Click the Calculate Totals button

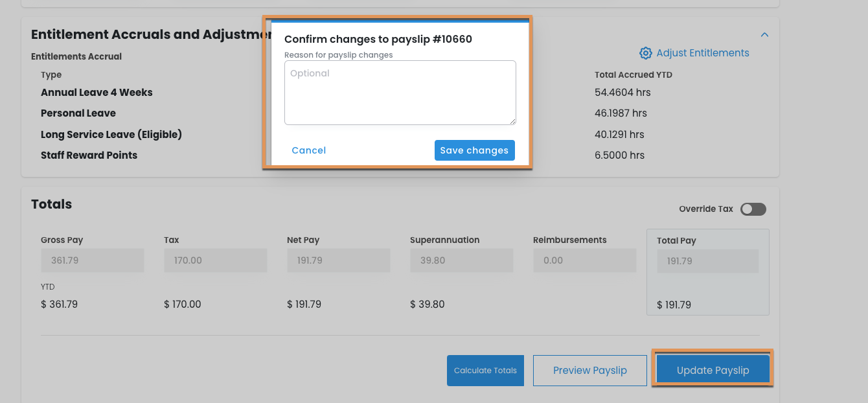point(485,371)
